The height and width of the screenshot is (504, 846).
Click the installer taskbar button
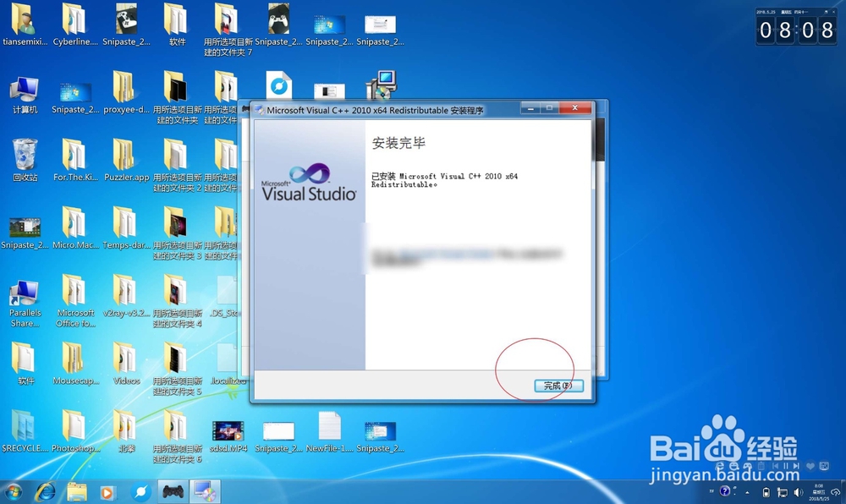(205, 491)
